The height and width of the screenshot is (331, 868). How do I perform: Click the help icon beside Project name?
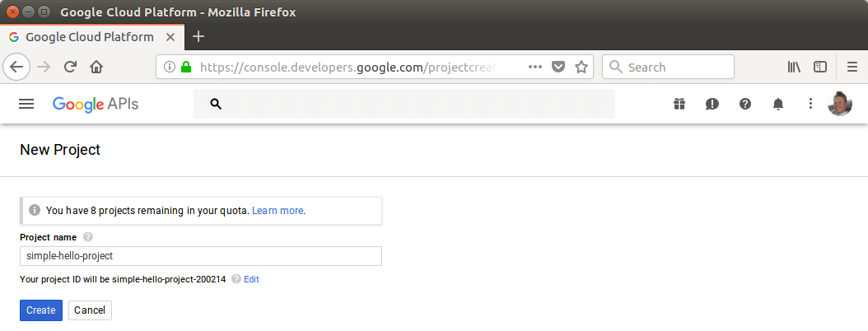pyautogui.click(x=88, y=237)
